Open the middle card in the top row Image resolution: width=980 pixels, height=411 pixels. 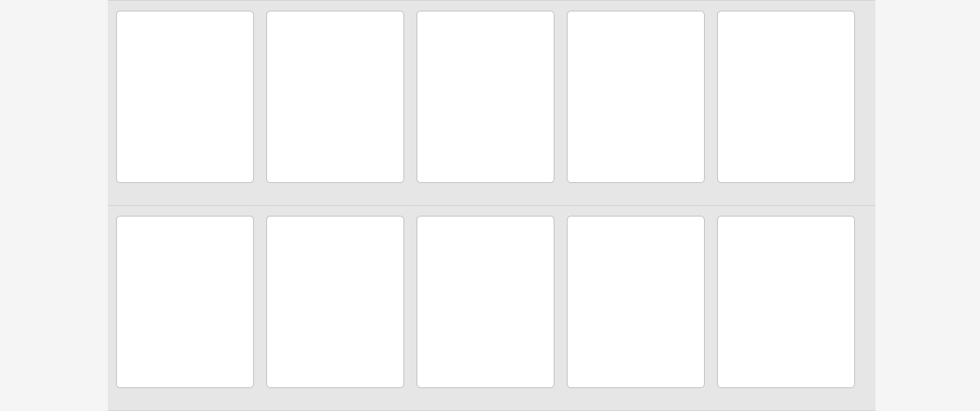(x=485, y=96)
